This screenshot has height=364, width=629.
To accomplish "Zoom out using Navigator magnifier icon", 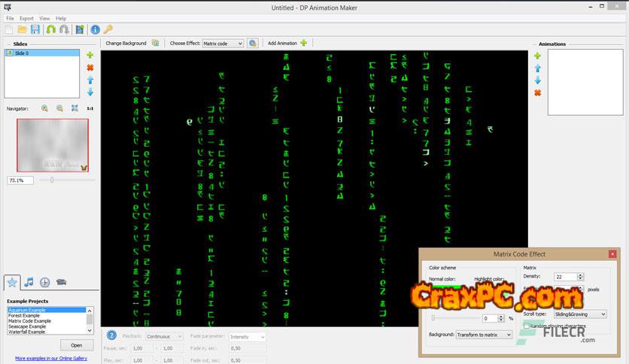I will click(x=59, y=108).
